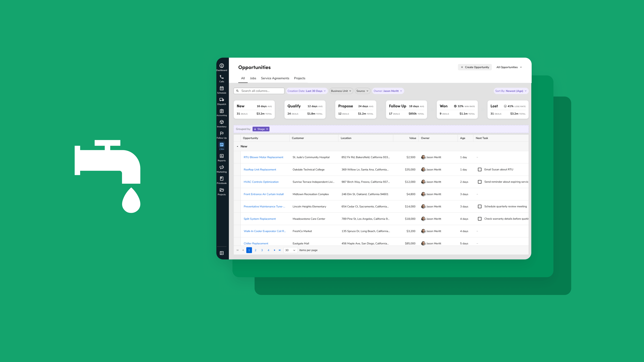Check the Schedule quarterly review meeting task

(479, 206)
